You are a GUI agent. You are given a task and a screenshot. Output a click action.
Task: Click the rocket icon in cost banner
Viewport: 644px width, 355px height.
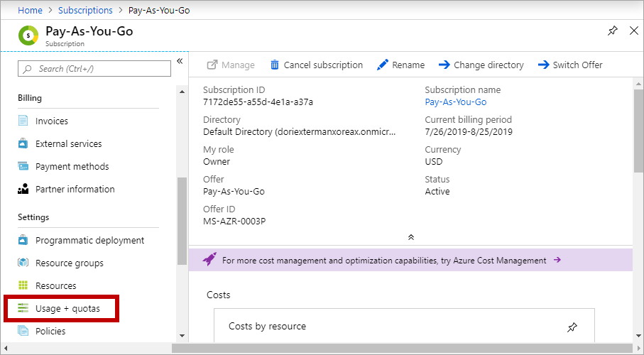point(209,259)
